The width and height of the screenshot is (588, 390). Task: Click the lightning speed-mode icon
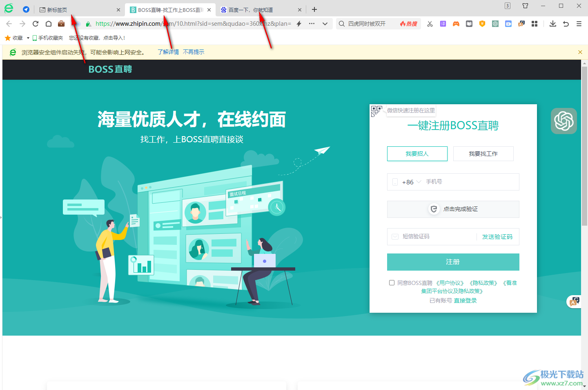click(299, 24)
